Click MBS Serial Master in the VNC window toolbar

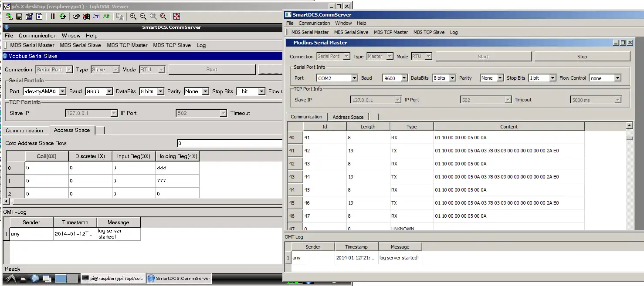point(32,45)
